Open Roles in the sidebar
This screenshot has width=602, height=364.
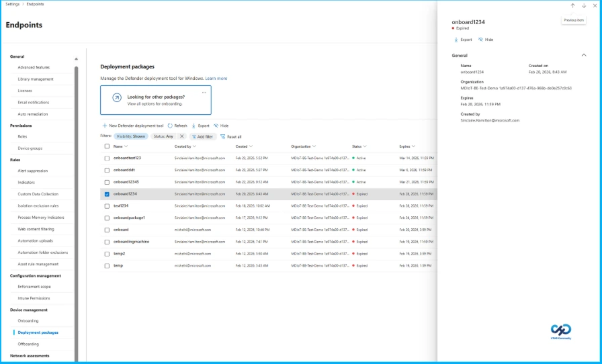[x=22, y=137]
